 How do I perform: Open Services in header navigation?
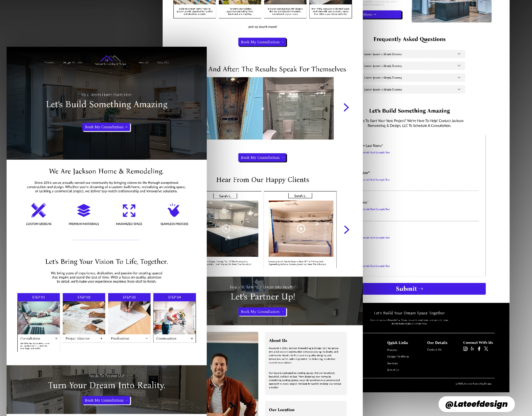coord(144,62)
